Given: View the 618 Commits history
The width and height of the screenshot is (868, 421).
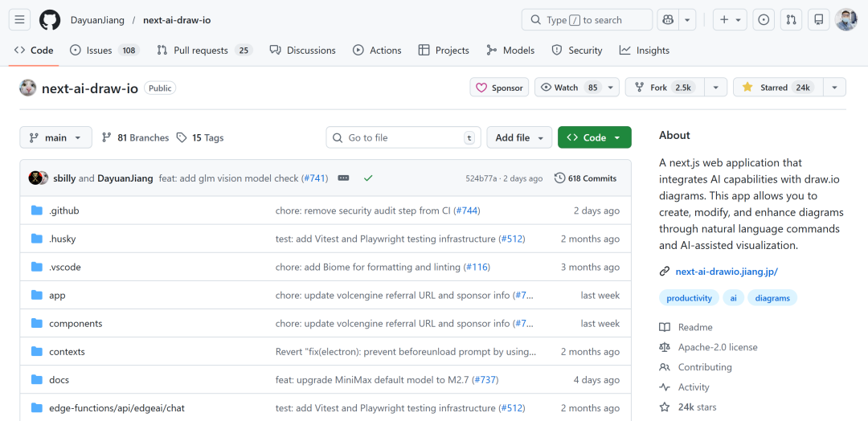Looking at the screenshot, I should (x=585, y=178).
